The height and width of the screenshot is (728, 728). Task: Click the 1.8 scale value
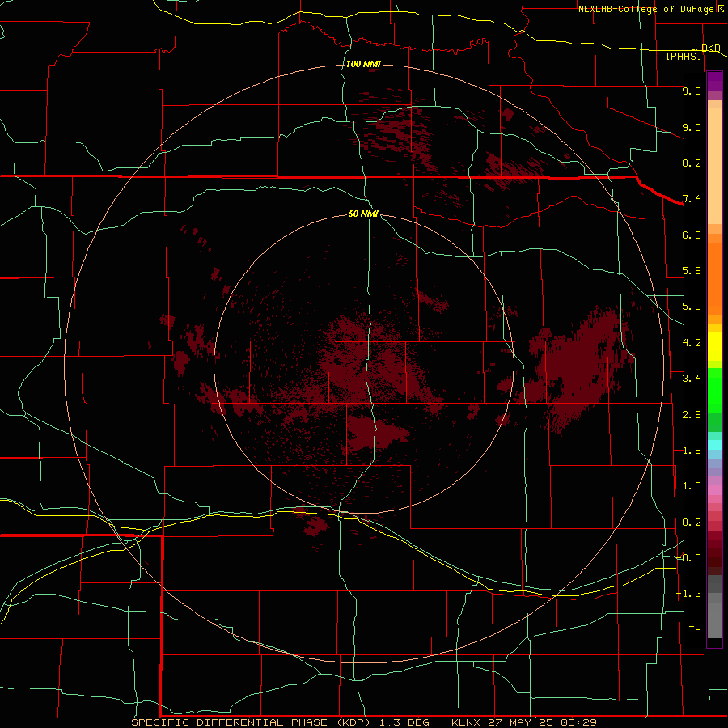[x=692, y=451]
